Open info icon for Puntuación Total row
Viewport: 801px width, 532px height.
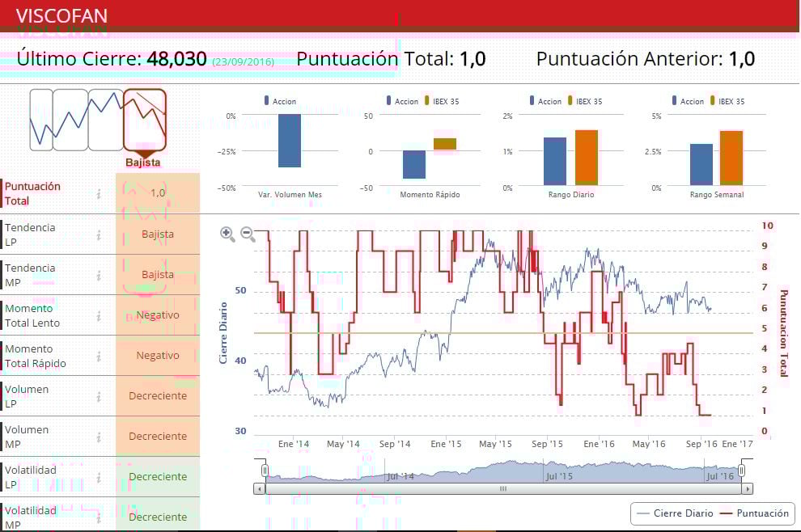tap(99, 193)
